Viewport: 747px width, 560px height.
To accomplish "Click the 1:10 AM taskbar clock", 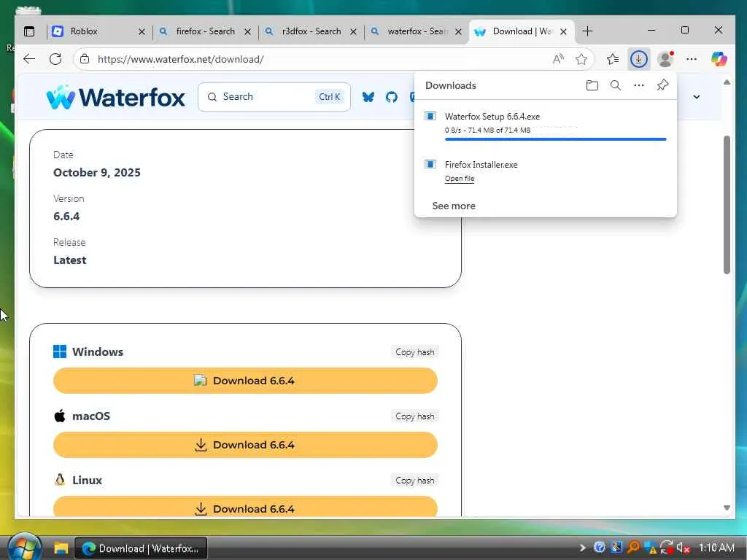I will click(x=716, y=548).
